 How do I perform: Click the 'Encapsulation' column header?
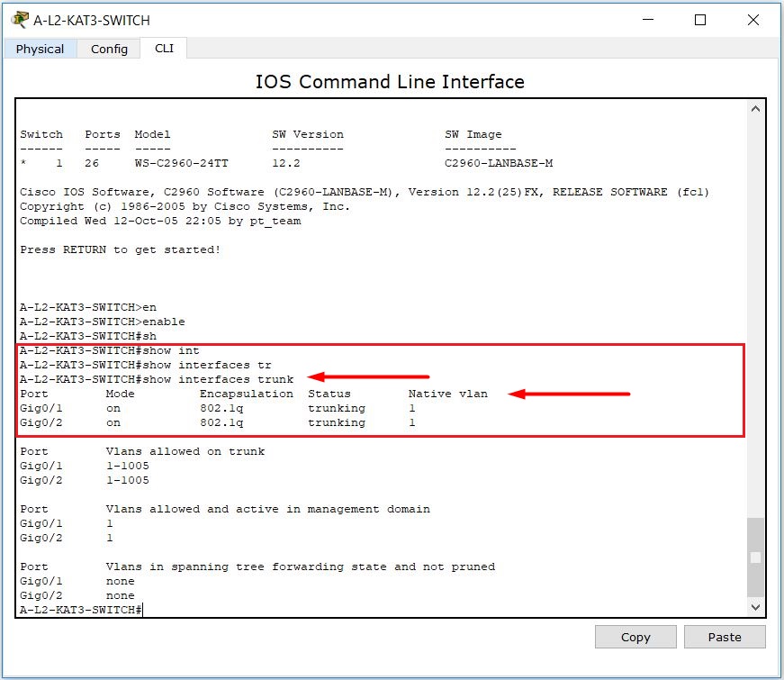[246, 394]
